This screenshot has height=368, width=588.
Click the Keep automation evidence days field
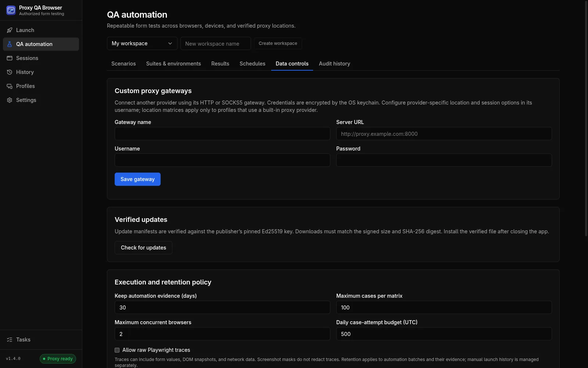click(x=222, y=307)
